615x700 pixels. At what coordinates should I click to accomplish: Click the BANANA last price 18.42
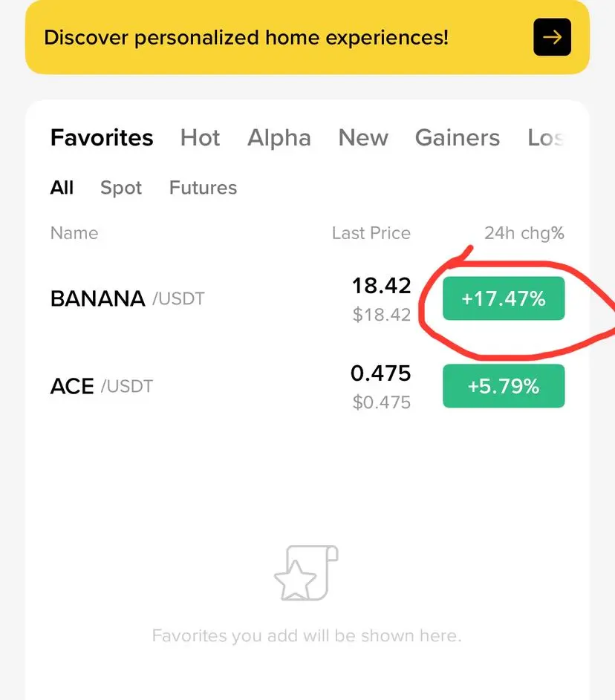(x=381, y=287)
